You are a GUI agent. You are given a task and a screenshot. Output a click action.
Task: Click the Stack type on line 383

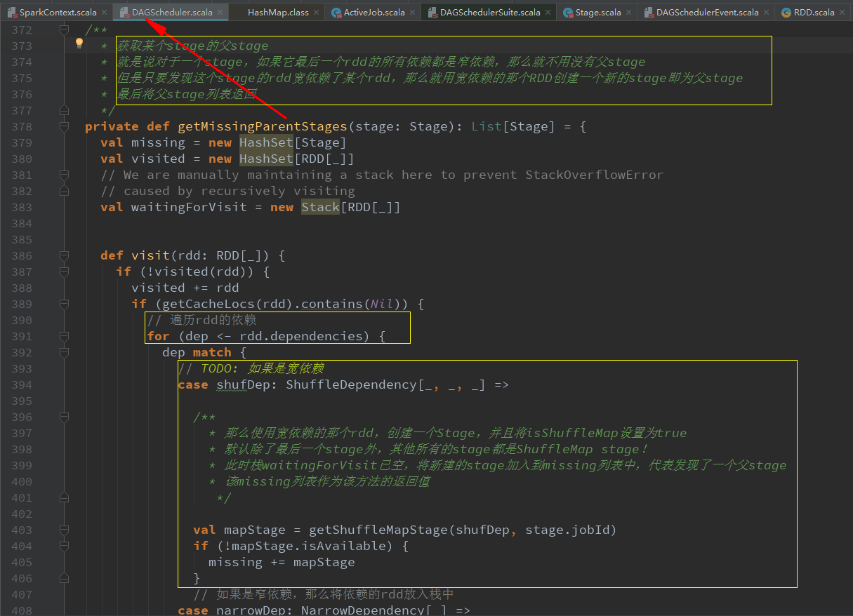[320, 207]
